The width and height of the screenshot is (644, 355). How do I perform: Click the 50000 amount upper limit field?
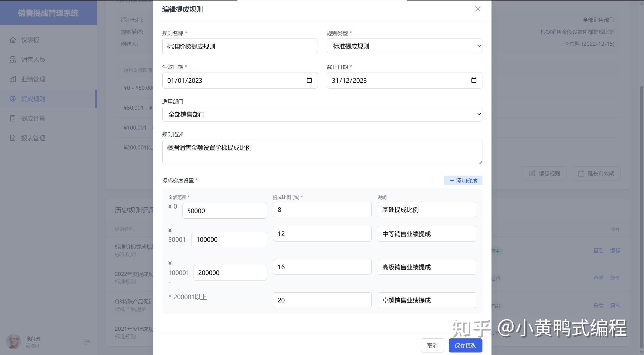pyautogui.click(x=224, y=211)
